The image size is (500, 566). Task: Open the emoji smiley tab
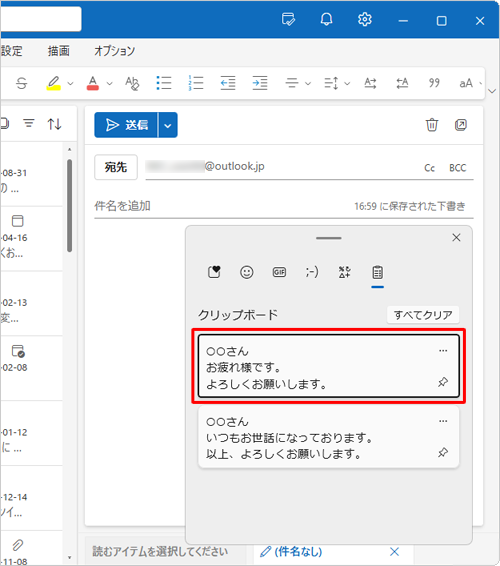pos(247,272)
